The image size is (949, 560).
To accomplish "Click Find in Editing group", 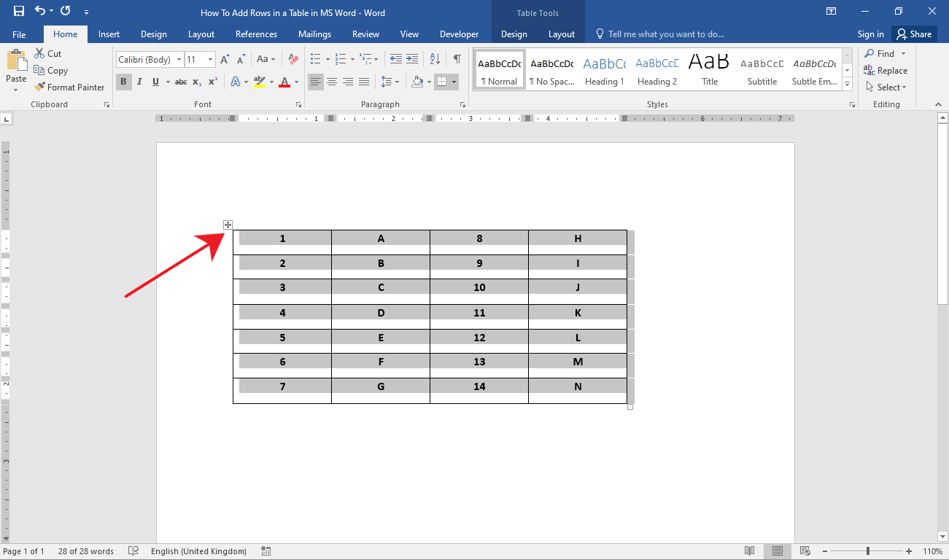I will pos(880,54).
